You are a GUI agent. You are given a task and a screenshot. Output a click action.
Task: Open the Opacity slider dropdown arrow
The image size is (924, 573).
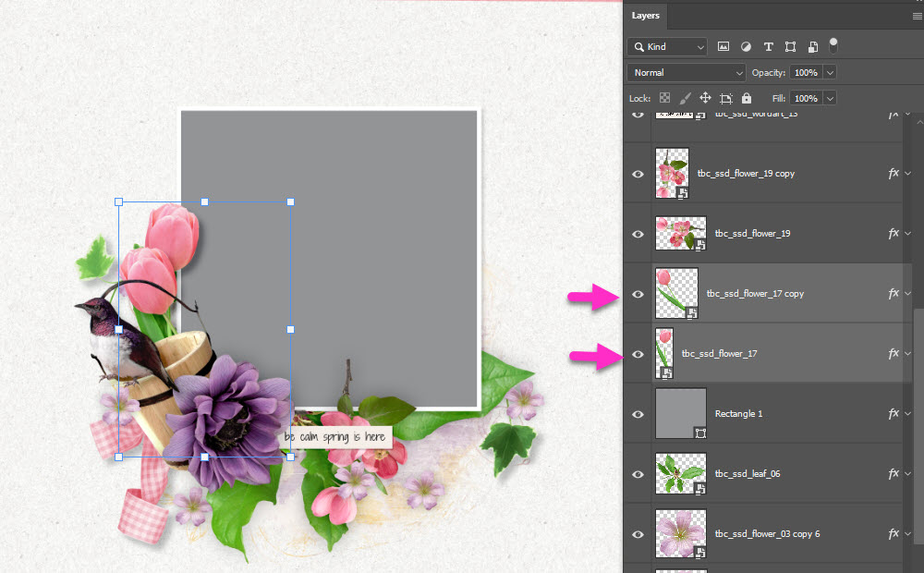coord(830,72)
